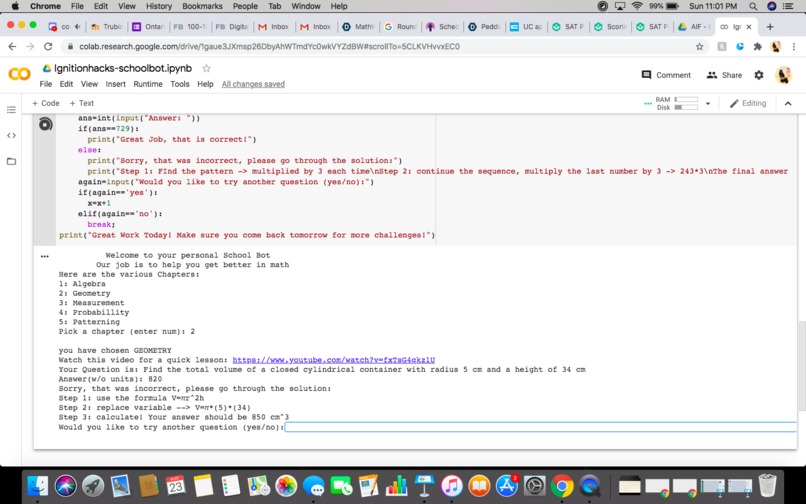The height and width of the screenshot is (504, 806).
Task: Click the output line '2: Geometry'
Action: [x=84, y=294]
